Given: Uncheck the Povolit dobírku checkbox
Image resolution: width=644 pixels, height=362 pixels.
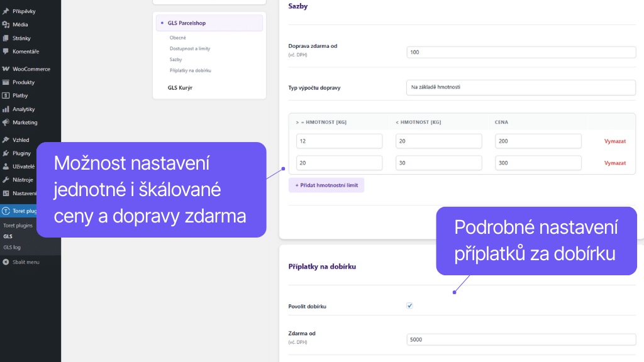Looking at the screenshot, I should point(409,305).
